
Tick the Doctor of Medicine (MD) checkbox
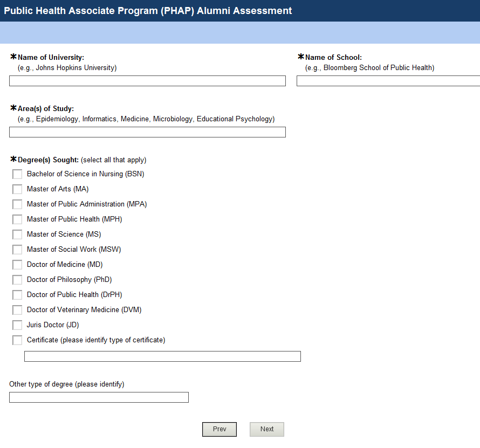(x=17, y=265)
